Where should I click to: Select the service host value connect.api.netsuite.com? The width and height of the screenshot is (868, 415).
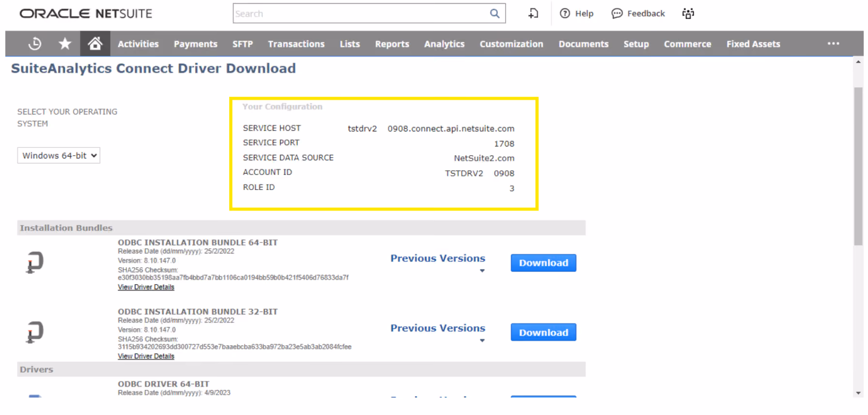tap(431, 128)
